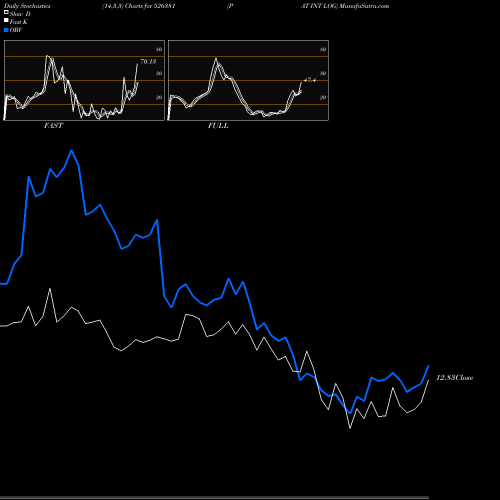This screenshot has height=500, width=500.
Task: Click the right endpoint of the blue OBV line
Action: click(x=429, y=366)
